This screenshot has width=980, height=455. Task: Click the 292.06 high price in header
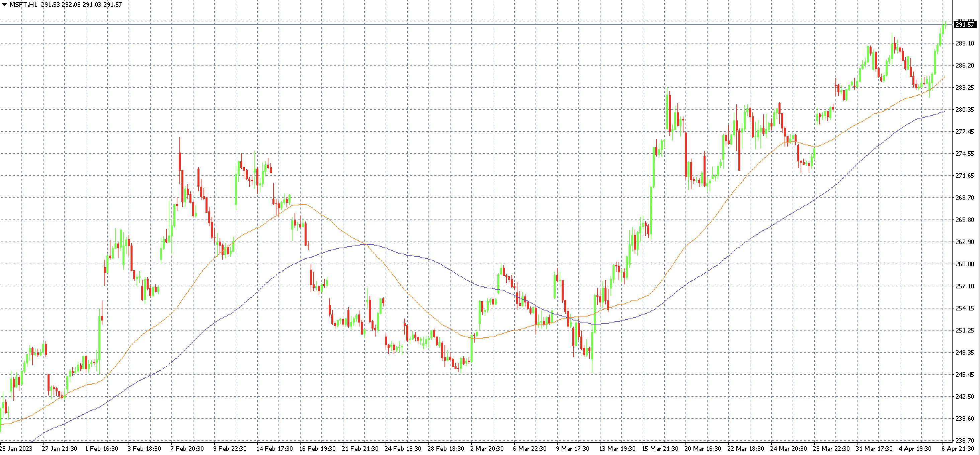point(72,5)
